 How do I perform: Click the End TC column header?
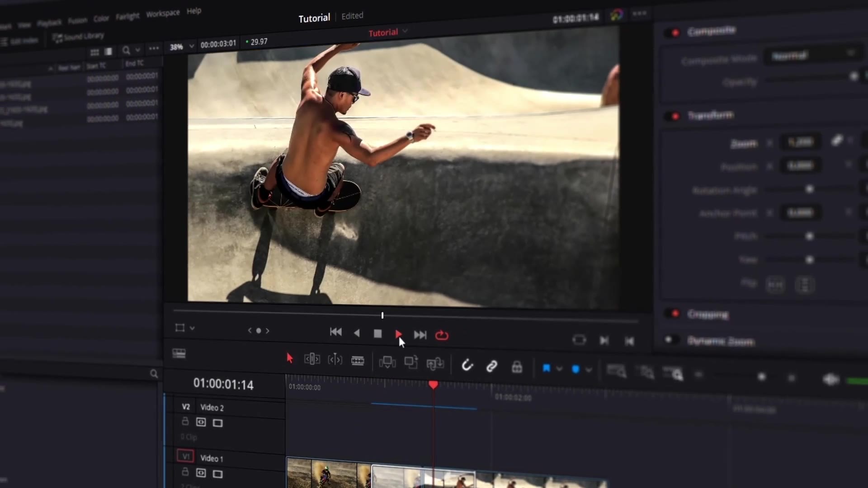click(x=134, y=63)
